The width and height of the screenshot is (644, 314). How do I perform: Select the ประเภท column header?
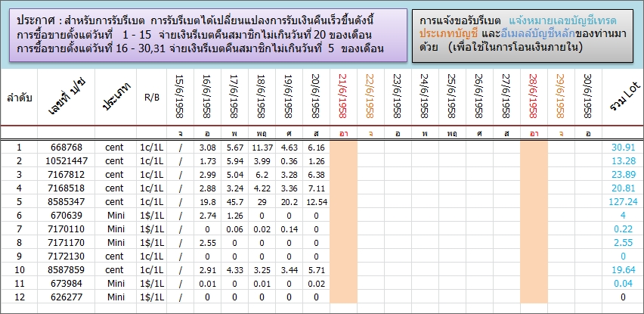tap(116, 96)
